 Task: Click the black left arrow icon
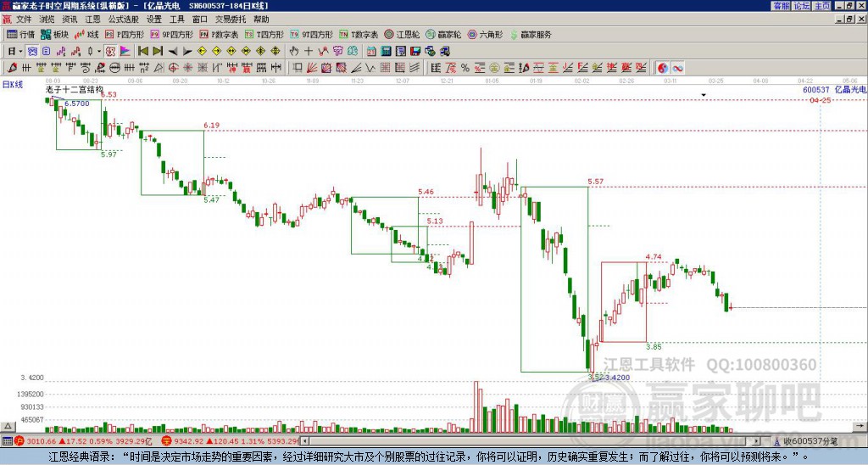click(x=173, y=51)
